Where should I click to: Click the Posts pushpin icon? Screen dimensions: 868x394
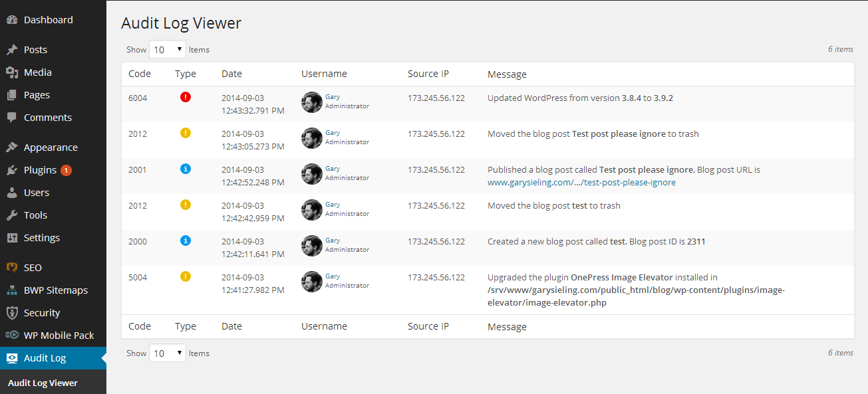pyautogui.click(x=12, y=50)
